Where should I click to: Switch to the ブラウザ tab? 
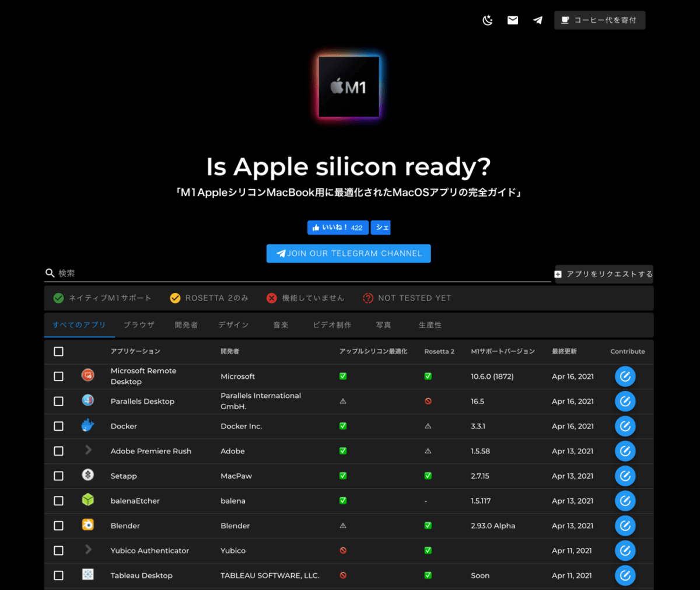click(x=139, y=325)
